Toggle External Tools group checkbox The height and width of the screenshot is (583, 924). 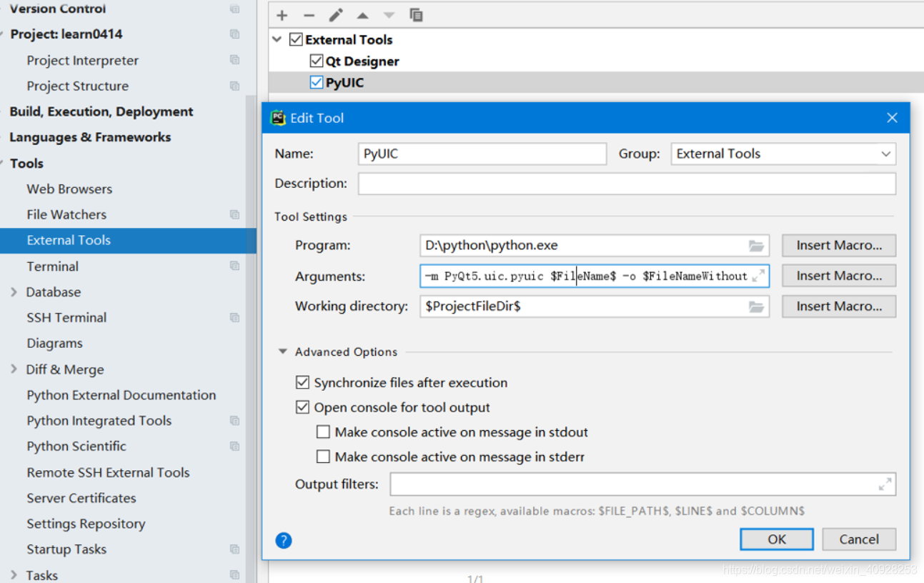pos(296,39)
